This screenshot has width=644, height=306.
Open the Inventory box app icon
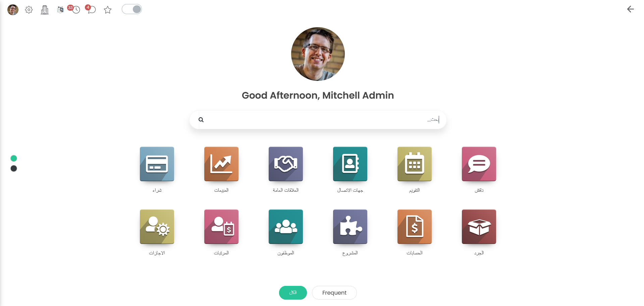click(x=479, y=227)
